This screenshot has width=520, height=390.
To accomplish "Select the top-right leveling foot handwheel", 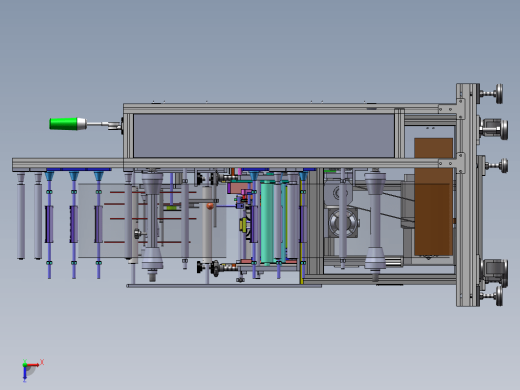I will (492, 94).
